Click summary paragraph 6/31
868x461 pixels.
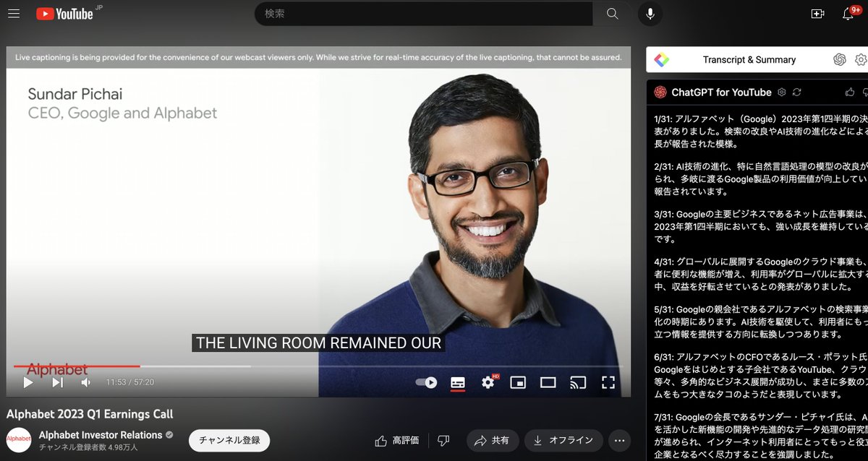(761, 376)
